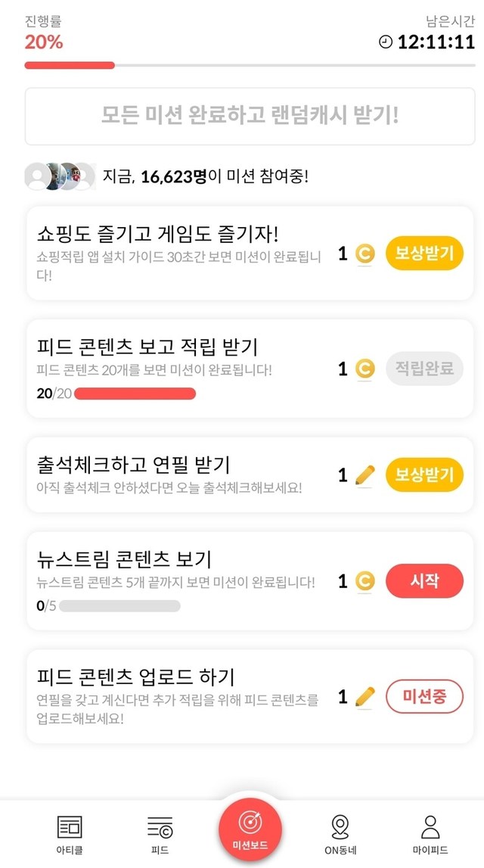This screenshot has width=484, height=868.
Task: Claim 보상받기 for the 출석체크 mission
Action: (x=424, y=475)
